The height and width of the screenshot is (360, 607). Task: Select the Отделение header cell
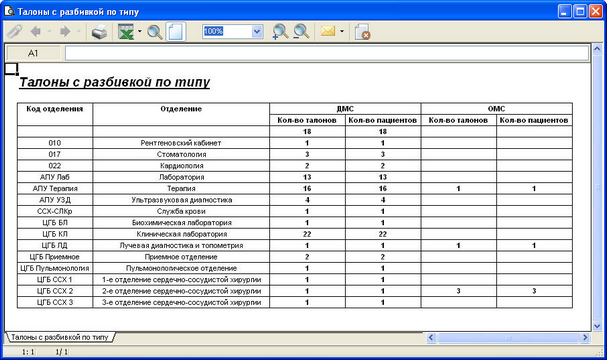(181, 114)
